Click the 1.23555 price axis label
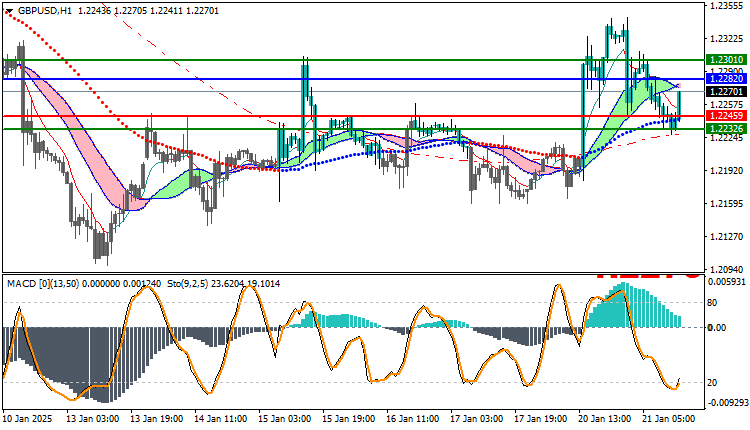This screenshot has width=750, height=430. [x=727, y=6]
